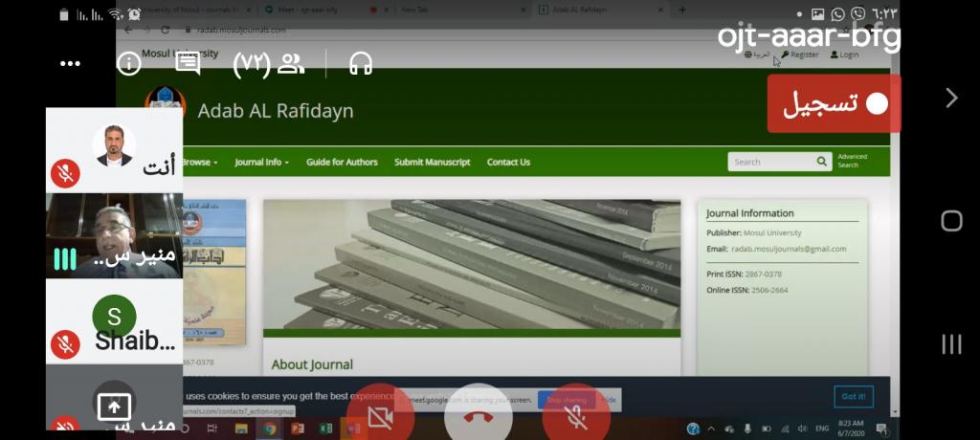Open the Android recent apps button
This screenshot has width=980, height=440.
click(951, 344)
